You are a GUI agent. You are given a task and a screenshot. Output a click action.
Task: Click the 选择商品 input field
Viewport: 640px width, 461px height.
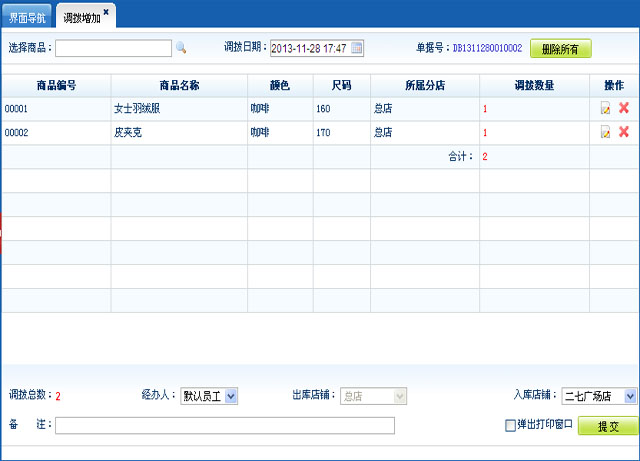pos(113,47)
